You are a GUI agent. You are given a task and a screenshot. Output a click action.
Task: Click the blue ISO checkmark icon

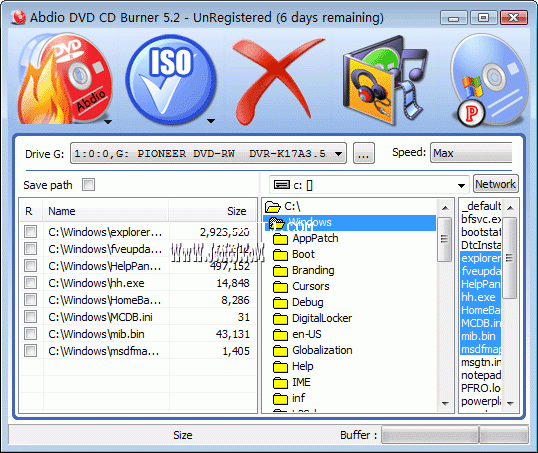click(171, 80)
